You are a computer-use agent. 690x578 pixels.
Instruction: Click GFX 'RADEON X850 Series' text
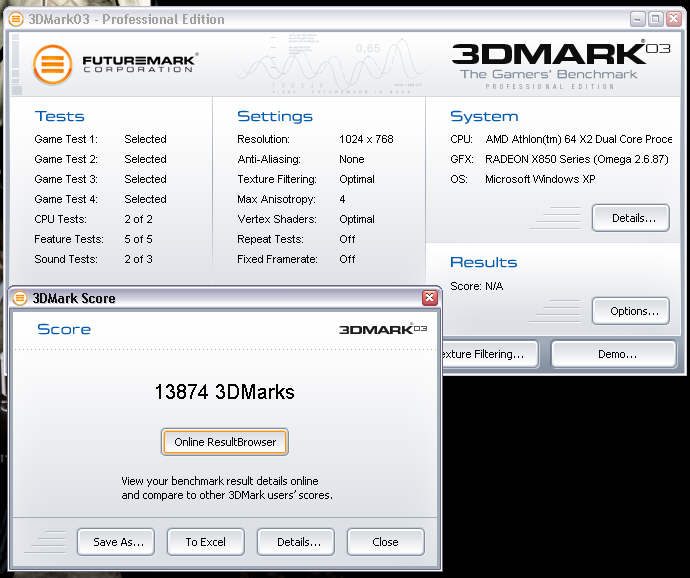576,159
